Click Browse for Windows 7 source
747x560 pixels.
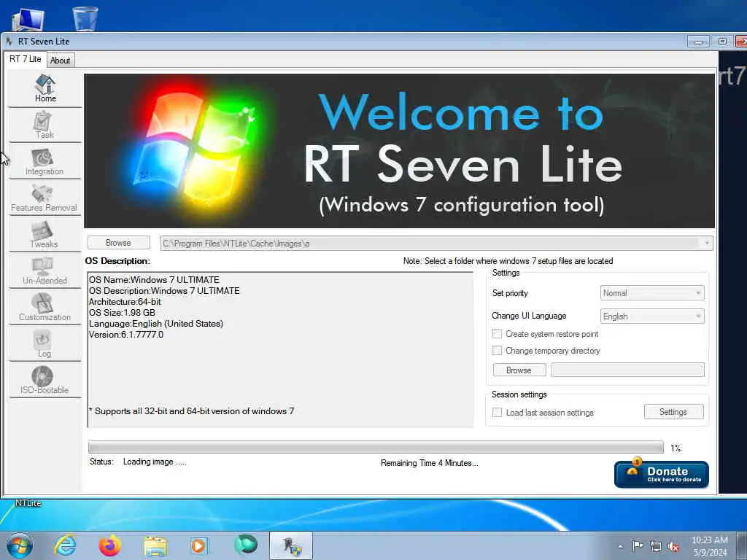(118, 243)
